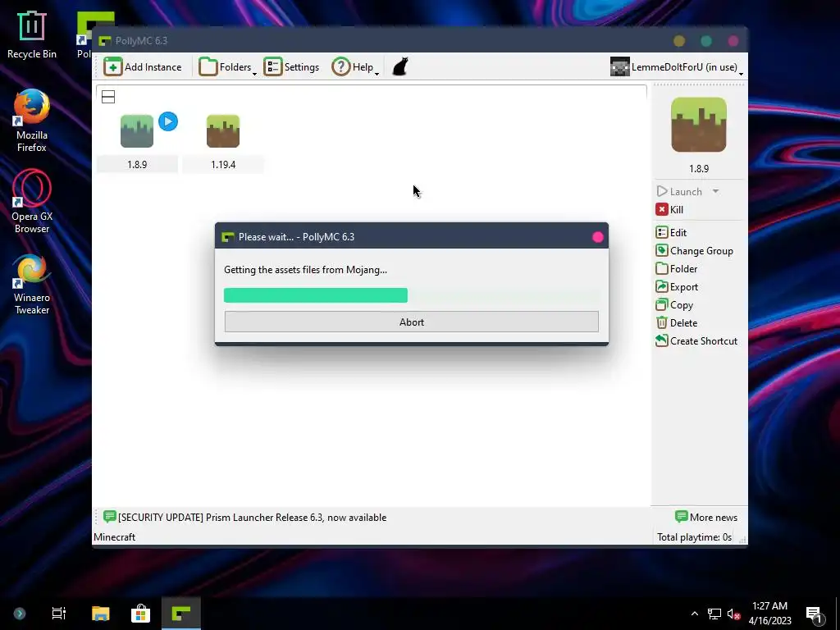Image resolution: width=840 pixels, height=630 pixels.
Task: Abort the assets download
Action: pyautogui.click(x=412, y=322)
